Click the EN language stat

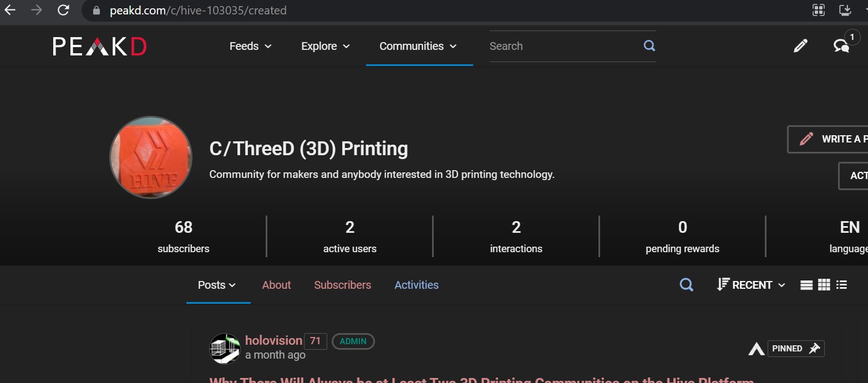point(849,237)
